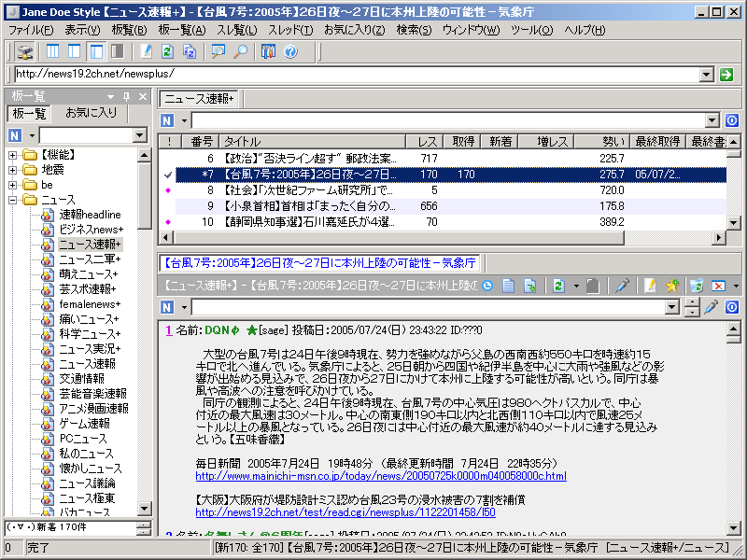Select the two-pane layout icon
This screenshot has width=747, height=560.
(75, 51)
